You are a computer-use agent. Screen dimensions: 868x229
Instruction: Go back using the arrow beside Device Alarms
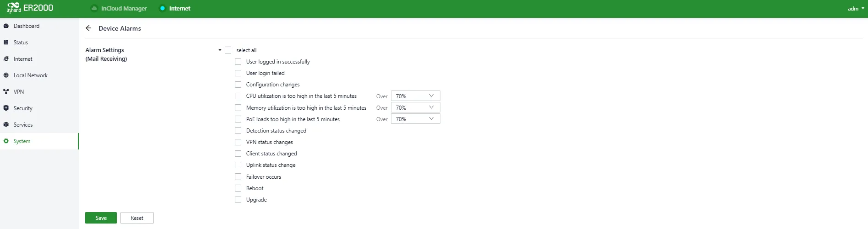point(88,28)
